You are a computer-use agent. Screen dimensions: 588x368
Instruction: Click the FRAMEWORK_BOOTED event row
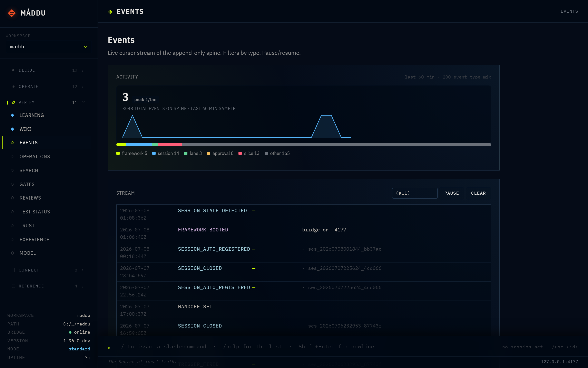pyautogui.click(x=304, y=233)
